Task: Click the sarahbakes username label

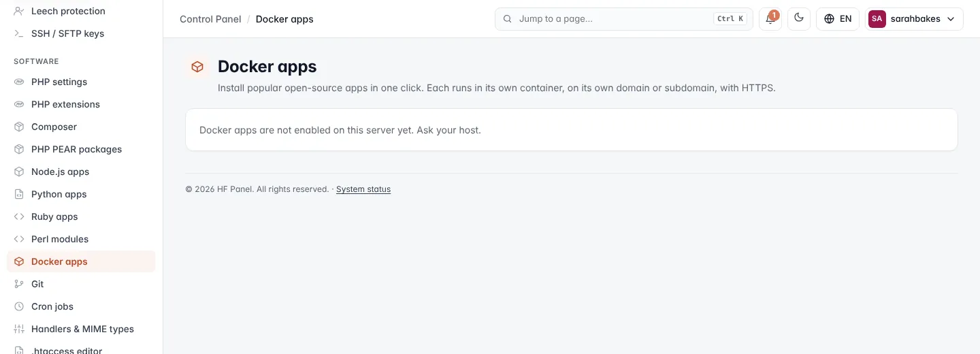Action: pos(915,19)
